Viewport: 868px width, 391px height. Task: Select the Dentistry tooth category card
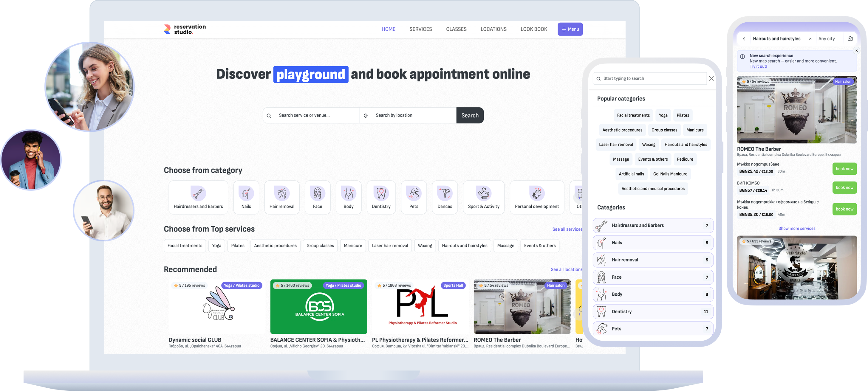[381, 197]
